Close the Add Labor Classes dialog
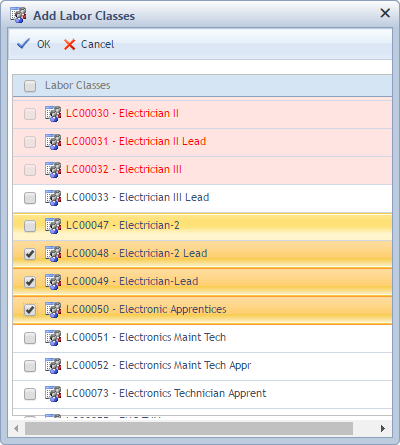The height and width of the screenshot is (445, 400). [385, 13]
